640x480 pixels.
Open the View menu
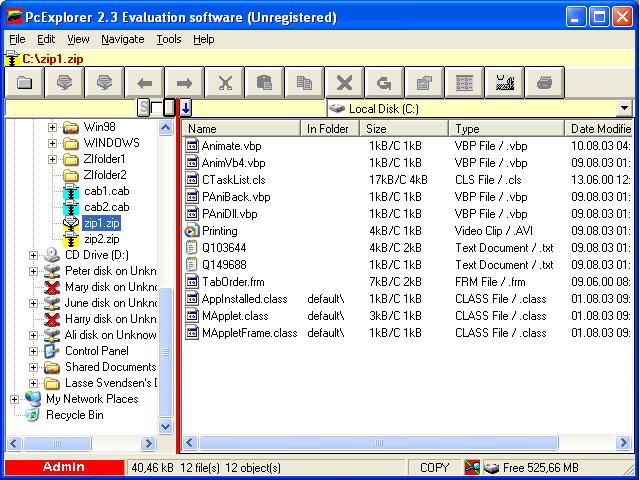(x=78, y=39)
